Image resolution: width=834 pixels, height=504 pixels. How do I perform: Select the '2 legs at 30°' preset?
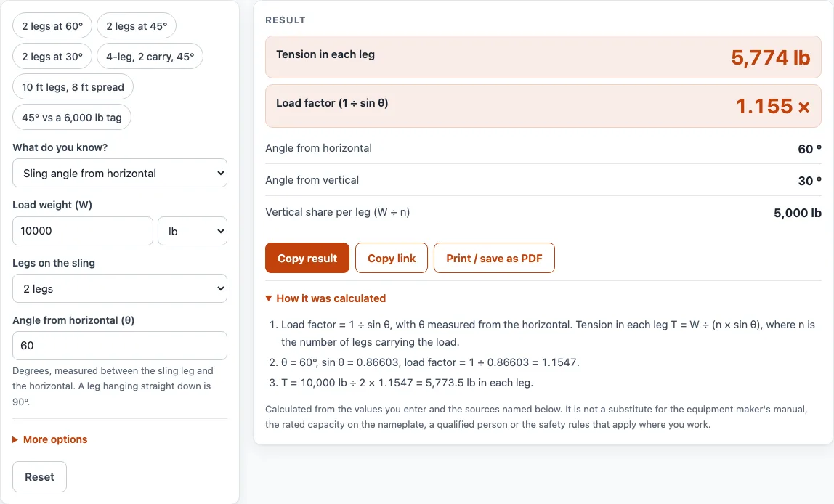(52, 57)
